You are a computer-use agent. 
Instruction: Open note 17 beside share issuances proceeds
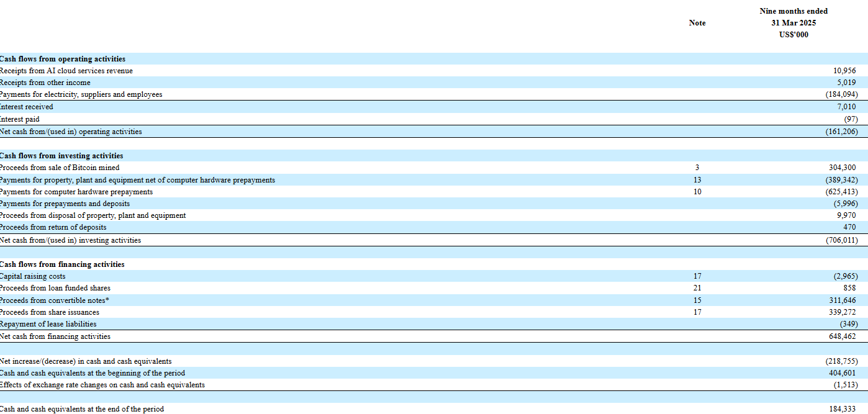pyautogui.click(x=697, y=312)
